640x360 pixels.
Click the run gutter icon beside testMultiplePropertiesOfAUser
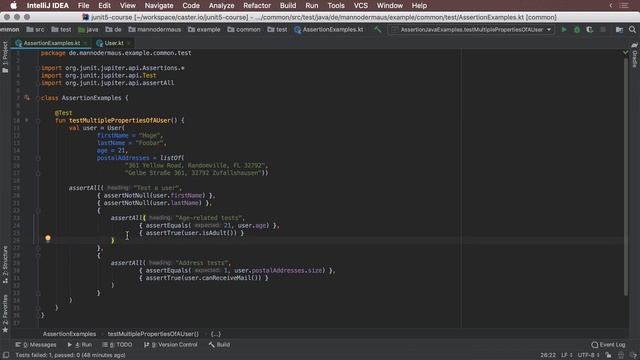coord(27,120)
